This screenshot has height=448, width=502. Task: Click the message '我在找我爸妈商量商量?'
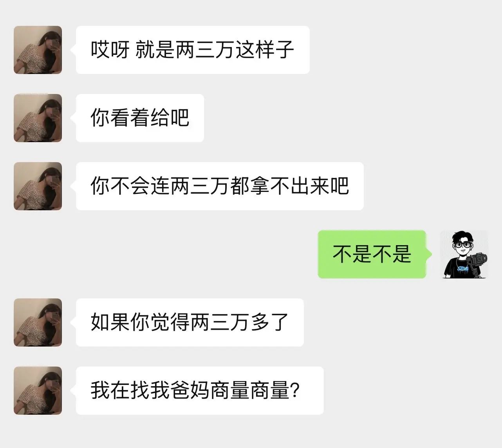pyautogui.click(x=200, y=390)
